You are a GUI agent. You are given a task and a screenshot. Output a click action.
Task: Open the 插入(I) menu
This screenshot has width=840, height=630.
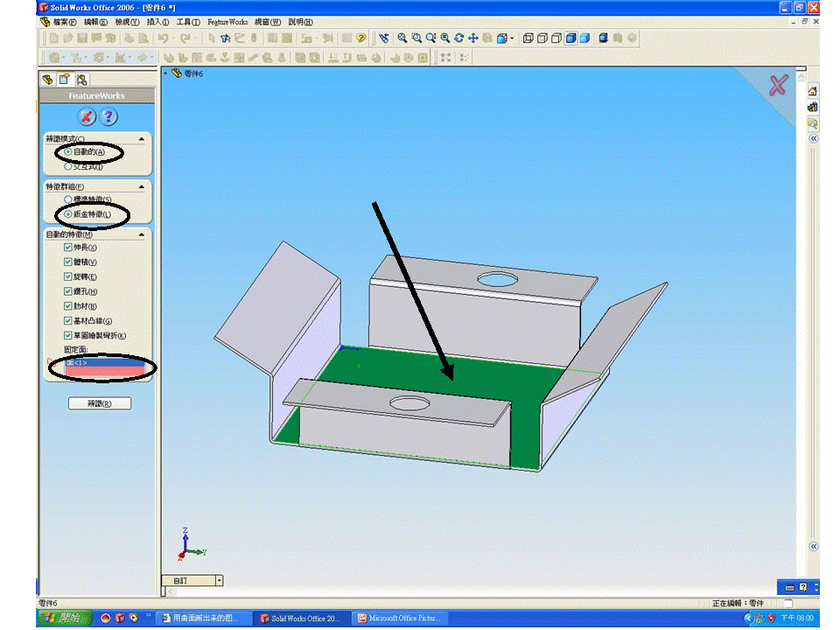coord(157,22)
